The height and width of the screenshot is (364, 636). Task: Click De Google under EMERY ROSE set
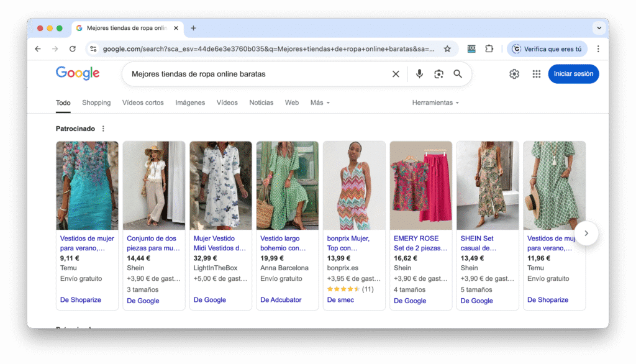410,301
